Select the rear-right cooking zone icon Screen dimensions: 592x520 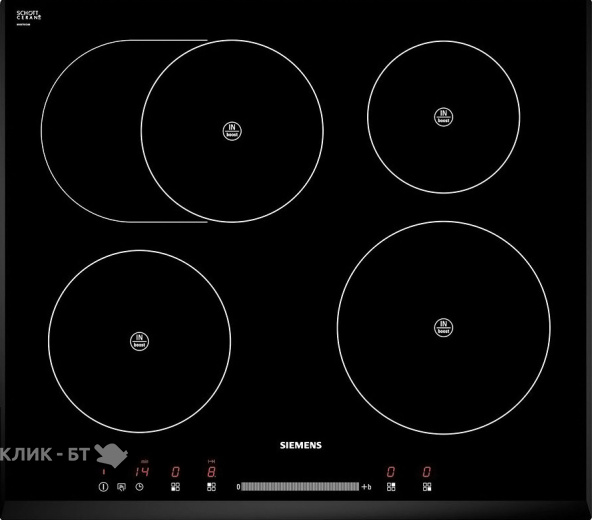point(391,487)
